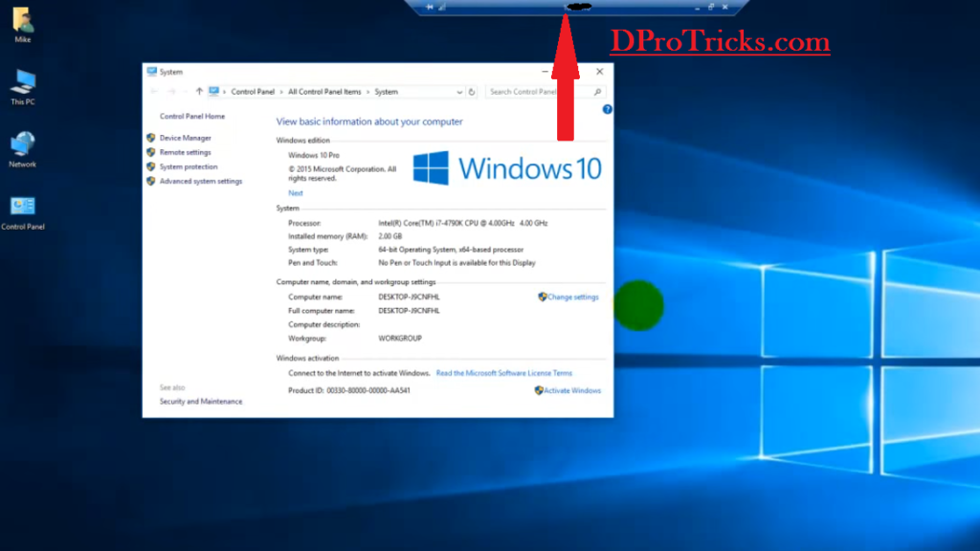Click the 2.00 GB installed memory value
Image resolution: width=980 pixels, height=551 pixels.
(390, 236)
